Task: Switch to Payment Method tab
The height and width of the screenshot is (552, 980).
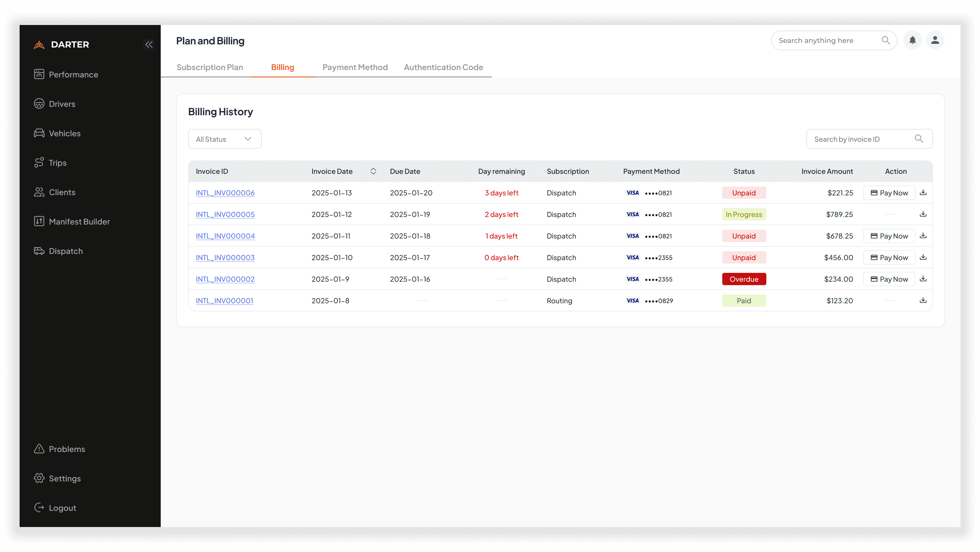Action: 355,67
